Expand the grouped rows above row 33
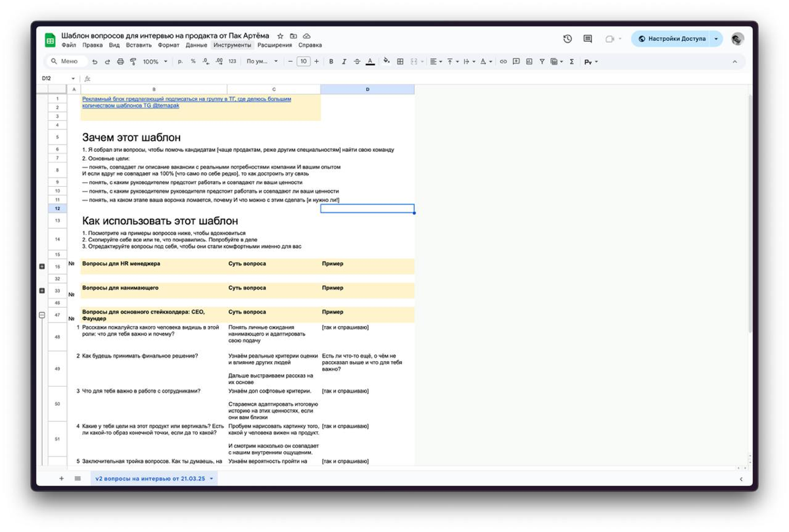The height and width of the screenshot is (532, 789). click(42, 291)
